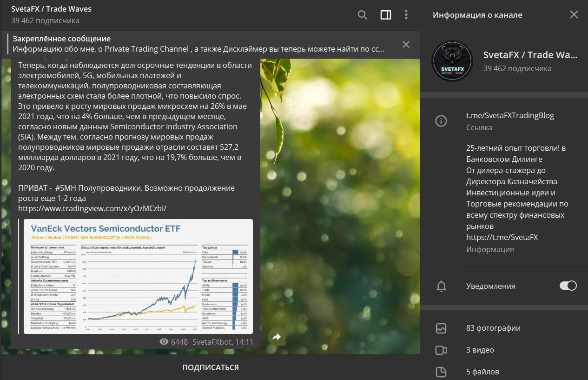Click the notifications bell icon
This screenshot has height=380, width=588.
tap(441, 287)
